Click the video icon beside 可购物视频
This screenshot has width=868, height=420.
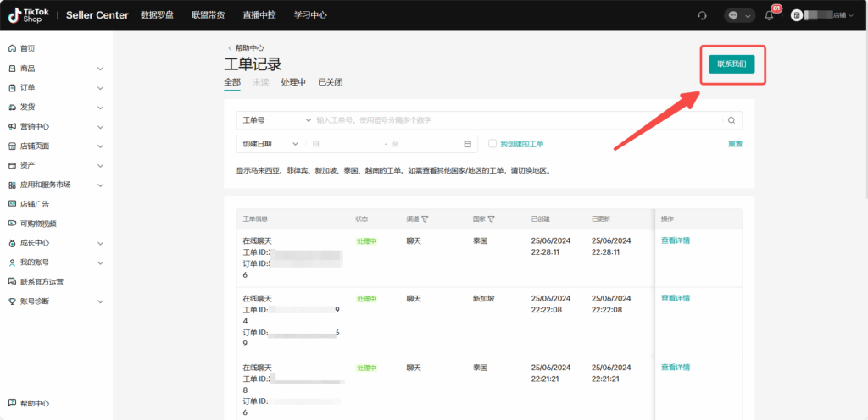[12, 224]
